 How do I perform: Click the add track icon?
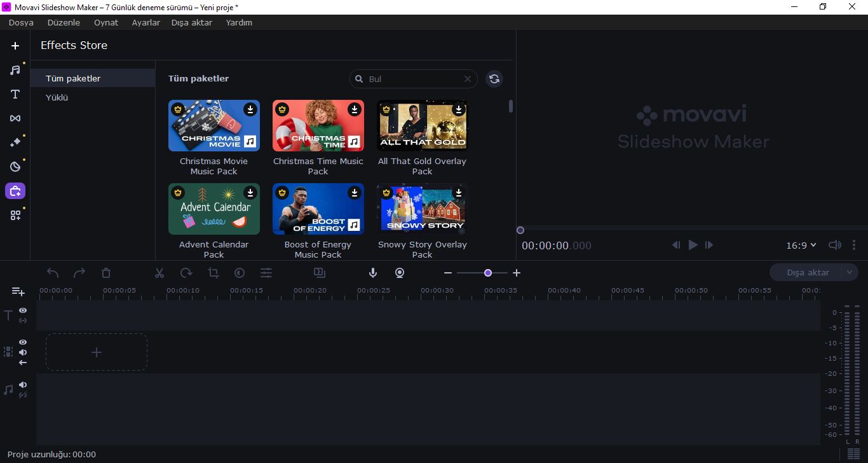coord(18,291)
